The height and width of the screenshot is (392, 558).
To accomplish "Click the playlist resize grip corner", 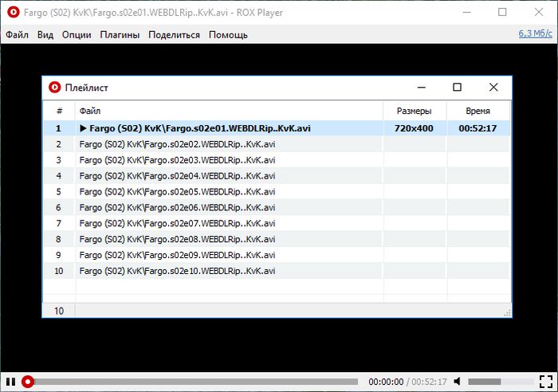I will tap(506, 314).
